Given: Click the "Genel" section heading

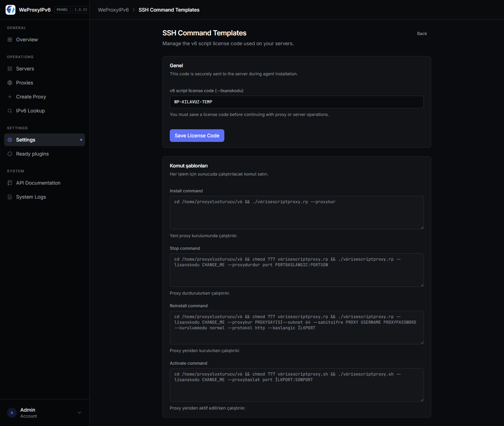Looking at the screenshot, I should tap(176, 66).
